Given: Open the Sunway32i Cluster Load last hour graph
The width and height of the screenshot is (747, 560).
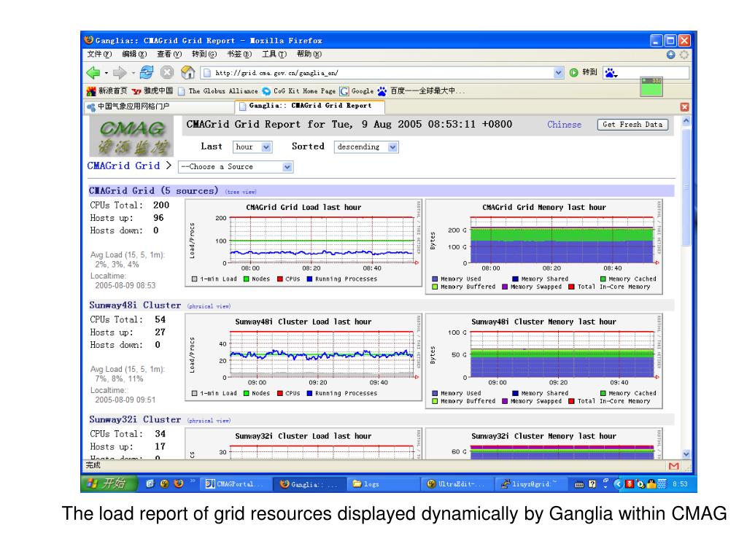Looking at the screenshot, I should [x=303, y=443].
